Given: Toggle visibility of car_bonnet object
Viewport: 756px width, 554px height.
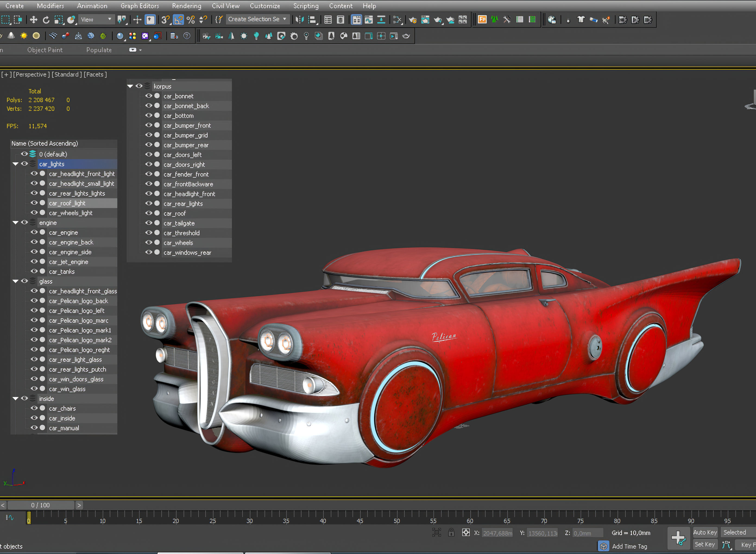Looking at the screenshot, I should (149, 96).
